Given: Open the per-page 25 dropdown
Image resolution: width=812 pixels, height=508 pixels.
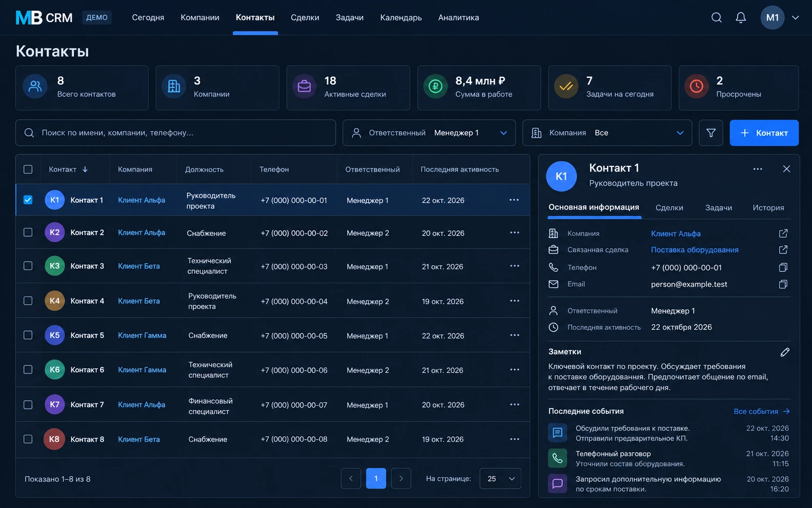Looking at the screenshot, I should [x=500, y=478].
